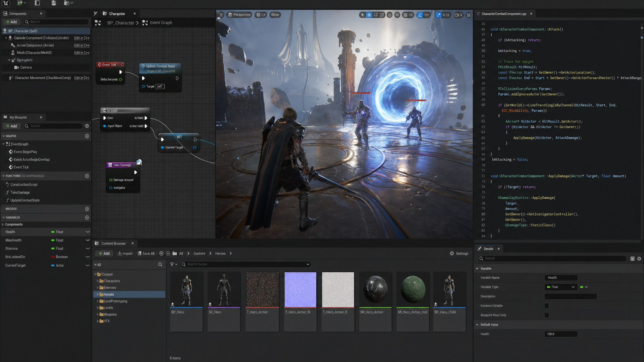Expand the Weapons folder in tree
The width and height of the screenshot is (644, 362).
tap(98, 315)
